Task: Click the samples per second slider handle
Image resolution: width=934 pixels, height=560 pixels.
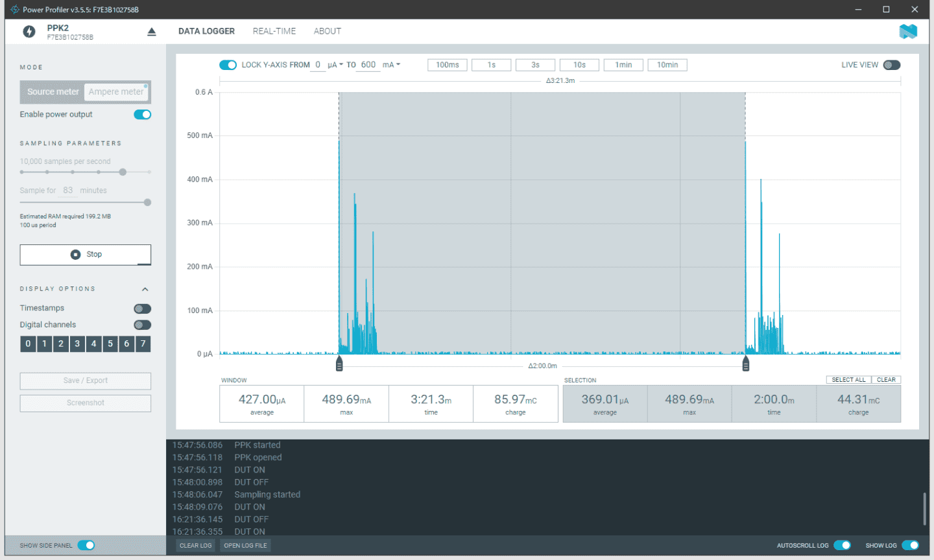Action: pos(123,172)
